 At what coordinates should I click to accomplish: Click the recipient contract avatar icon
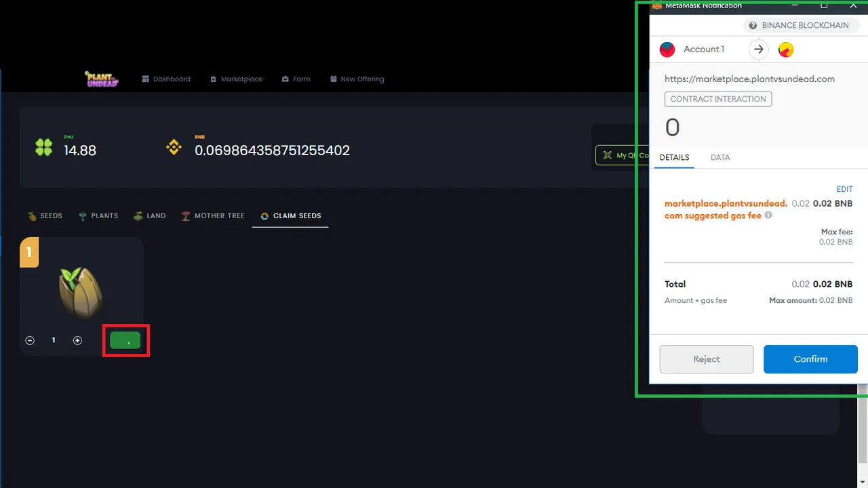pyautogui.click(x=786, y=49)
